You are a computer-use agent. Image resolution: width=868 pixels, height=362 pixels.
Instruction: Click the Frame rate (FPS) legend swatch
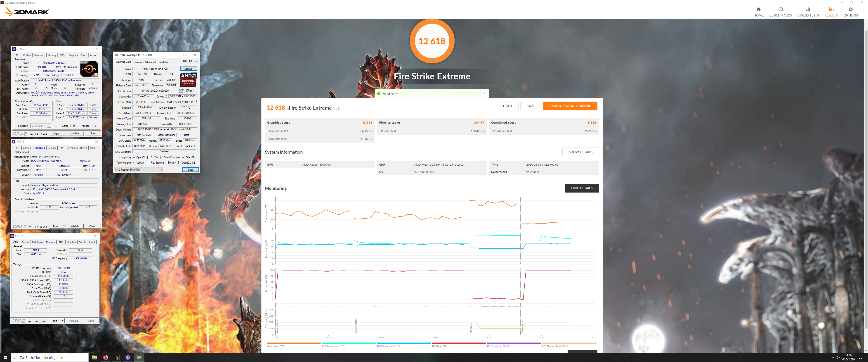click(294, 343)
